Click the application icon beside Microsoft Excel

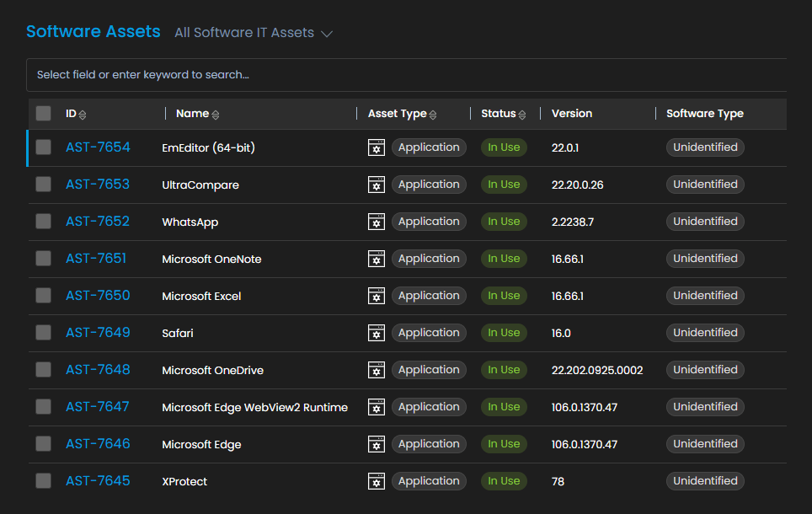click(377, 296)
